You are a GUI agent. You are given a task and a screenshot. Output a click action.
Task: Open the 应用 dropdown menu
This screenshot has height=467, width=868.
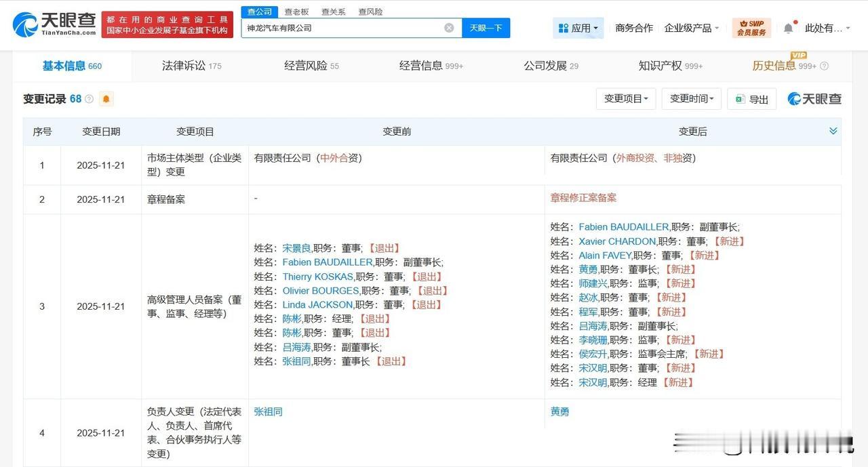tap(578, 28)
